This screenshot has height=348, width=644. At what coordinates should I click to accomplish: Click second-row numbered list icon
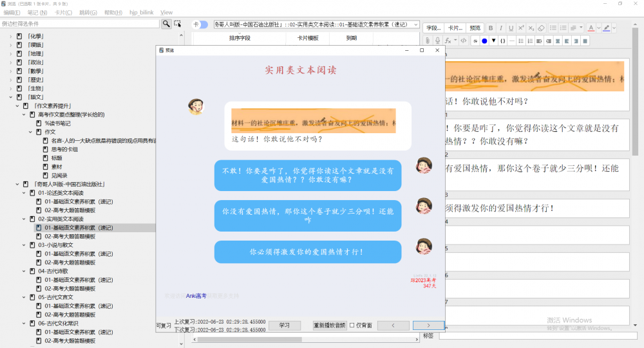(530, 41)
